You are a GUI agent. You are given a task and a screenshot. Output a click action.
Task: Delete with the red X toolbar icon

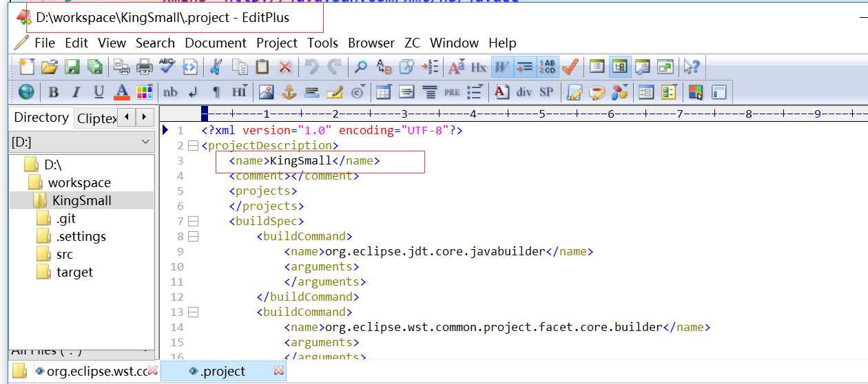285,67
